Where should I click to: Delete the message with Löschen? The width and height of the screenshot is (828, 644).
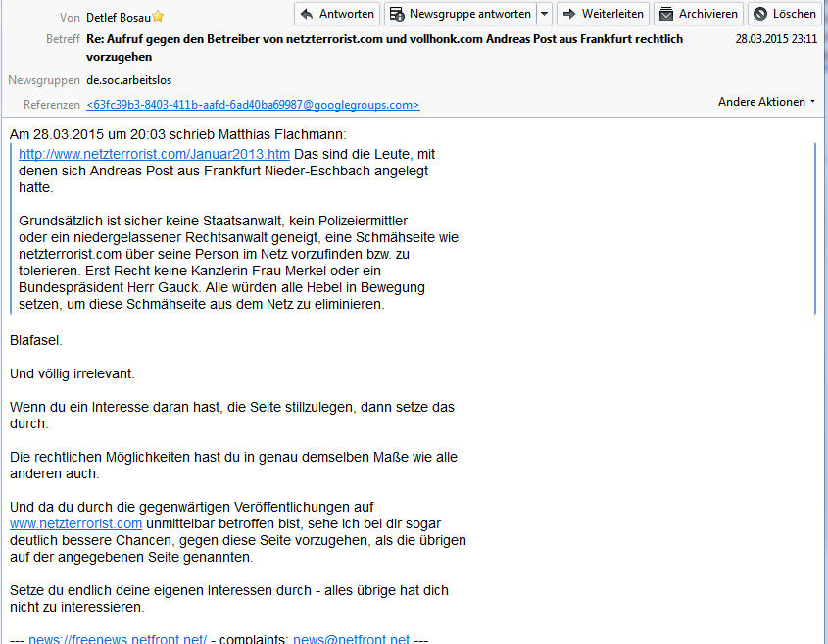point(785,14)
